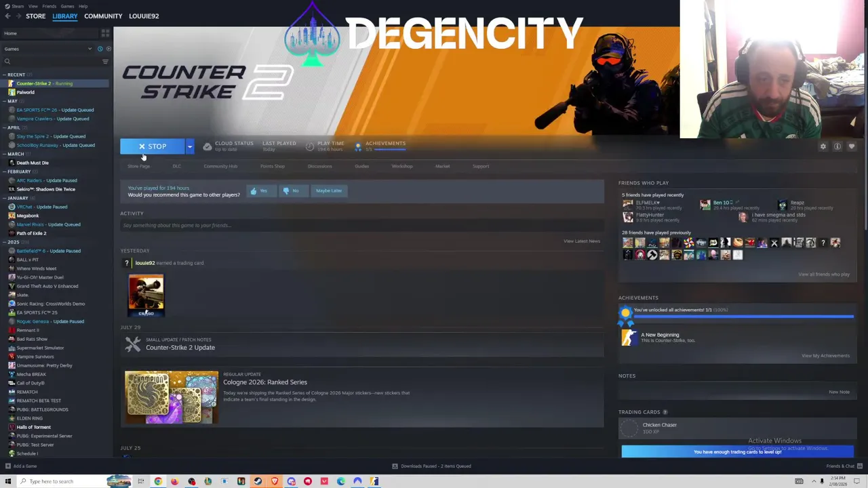Click the Play Time clock icon
Image resolution: width=868 pixels, height=488 pixels.
[310, 146]
